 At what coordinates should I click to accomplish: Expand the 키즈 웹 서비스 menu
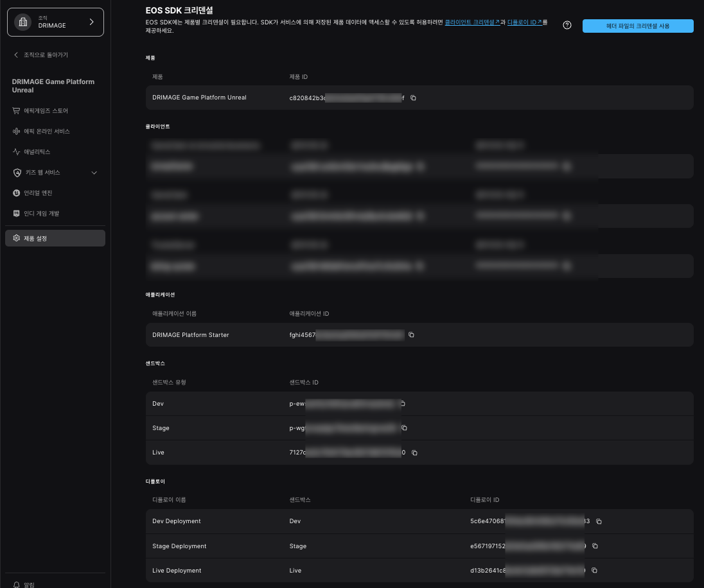(94, 173)
